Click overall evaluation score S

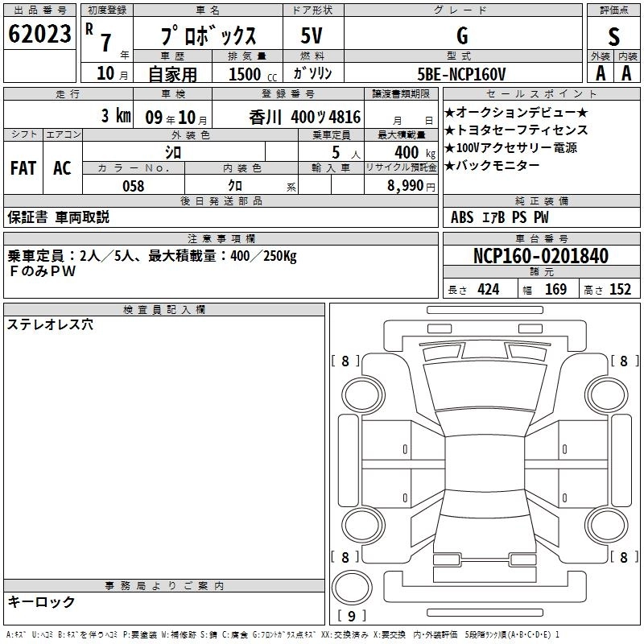(613, 36)
